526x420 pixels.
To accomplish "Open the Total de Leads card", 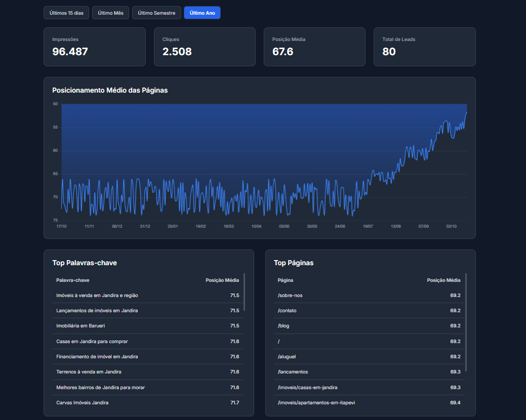I will (x=424, y=47).
